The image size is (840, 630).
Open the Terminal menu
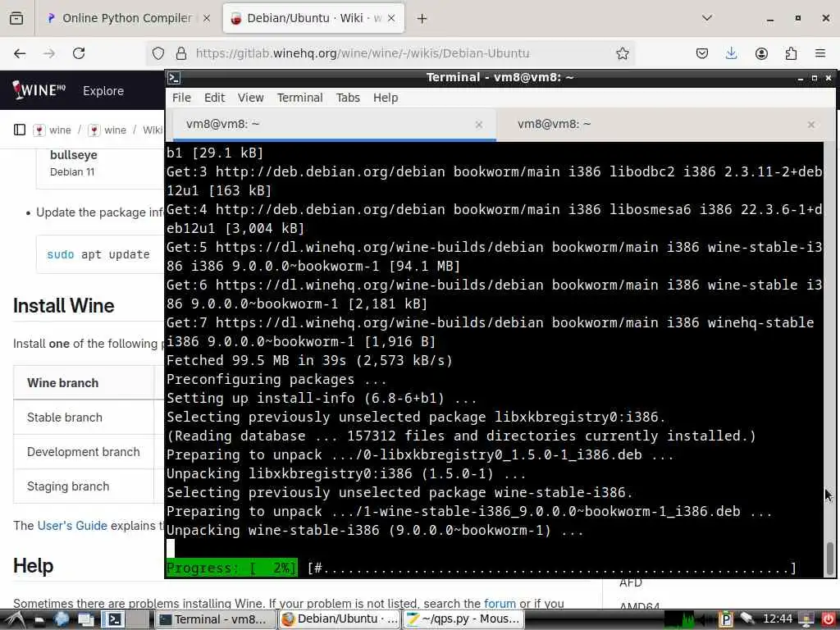[x=300, y=98]
